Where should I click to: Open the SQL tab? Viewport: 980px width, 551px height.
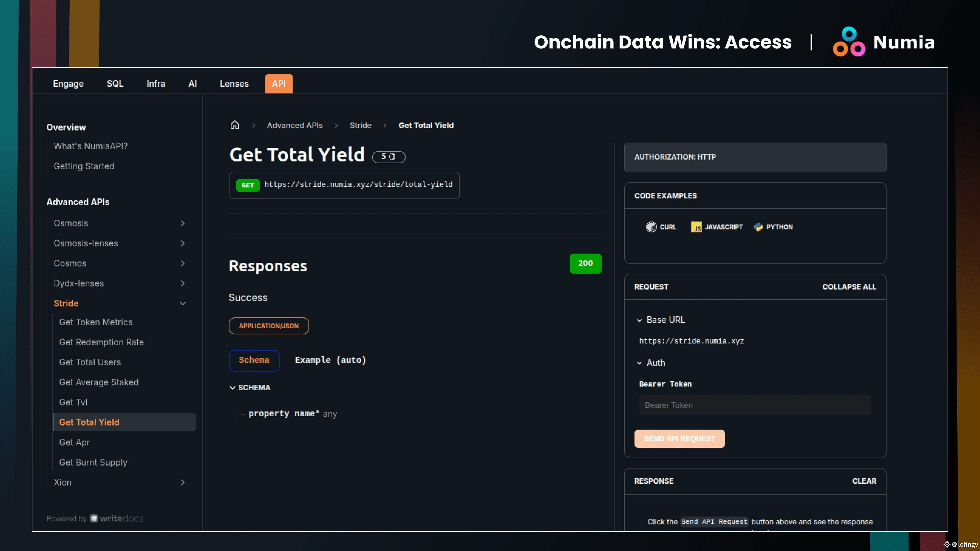[115, 84]
